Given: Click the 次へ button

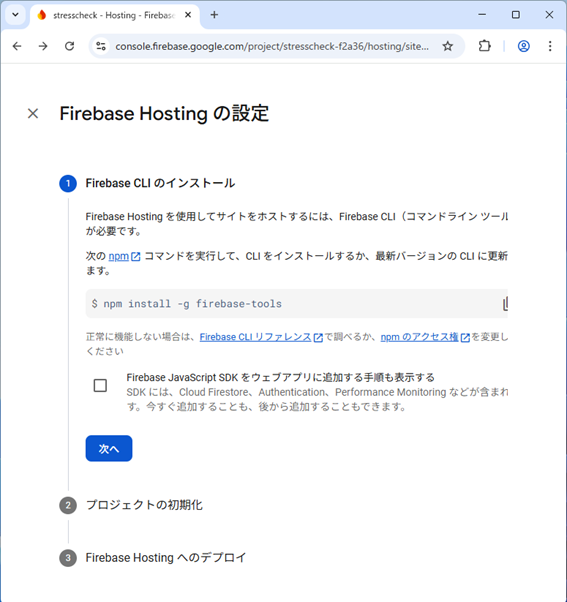Looking at the screenshot, I should tap(109, 448).
